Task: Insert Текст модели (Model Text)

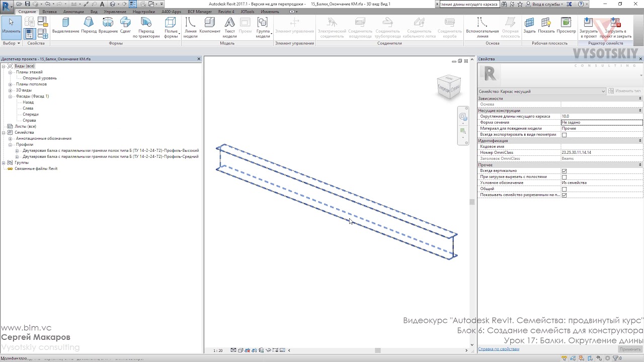Action: click(x=229, y=27)
